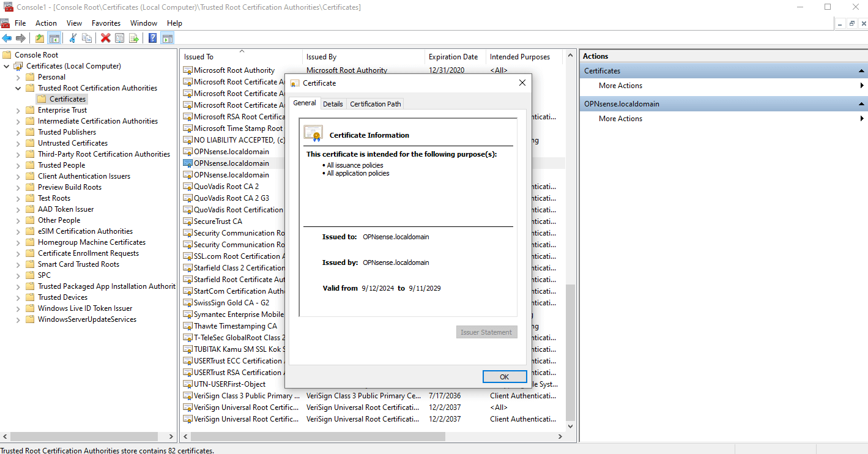
Task: Click the Export List toolbar icon
Action: (133, 39)
